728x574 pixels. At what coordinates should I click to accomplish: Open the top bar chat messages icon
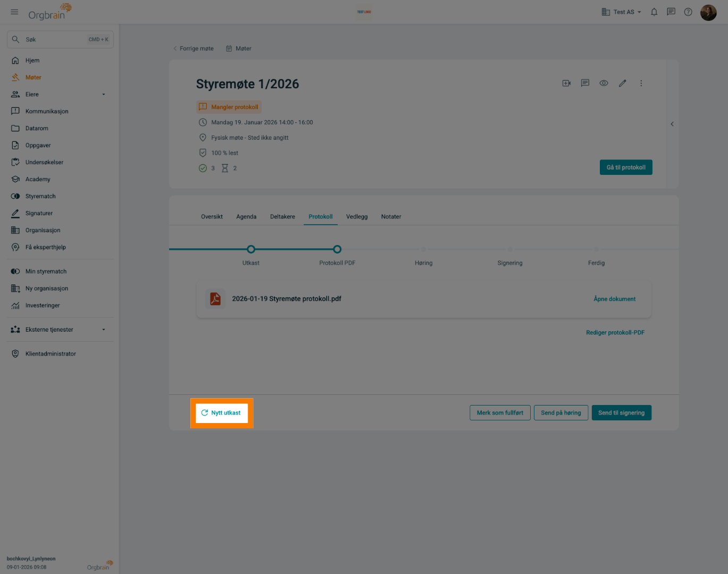pos(671,12)
